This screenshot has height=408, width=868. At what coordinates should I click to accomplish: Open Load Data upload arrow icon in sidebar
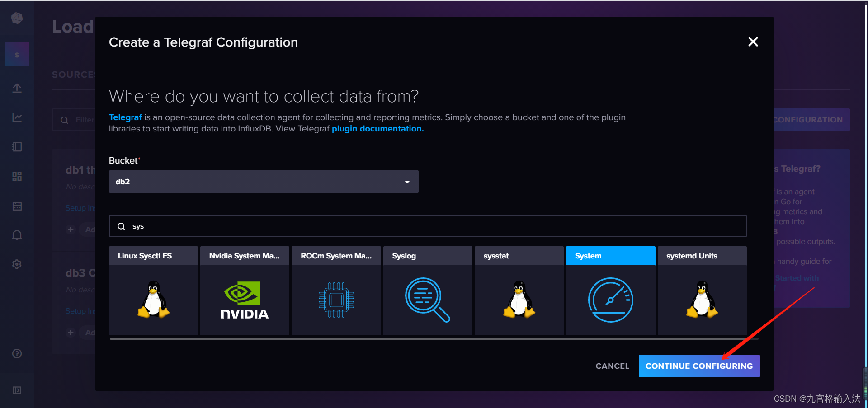click(17, 88)
